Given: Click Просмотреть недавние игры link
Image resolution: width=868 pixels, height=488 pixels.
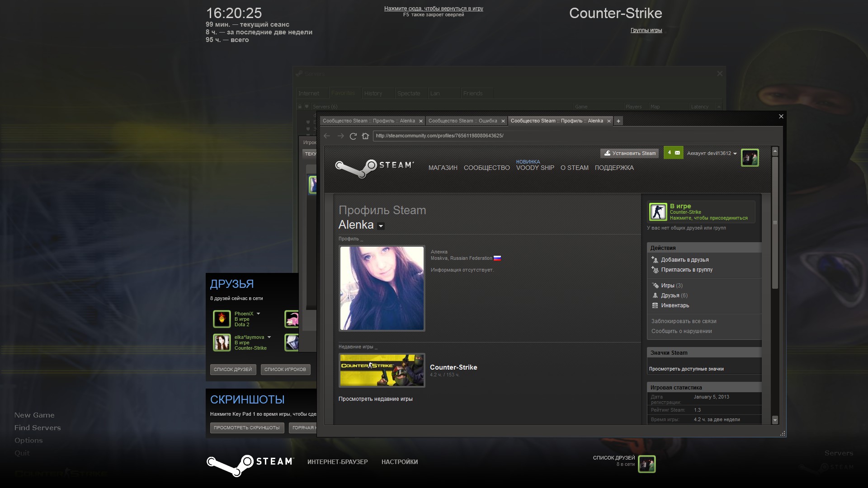Looking at the screenshot, I should [x=375, y=399].
